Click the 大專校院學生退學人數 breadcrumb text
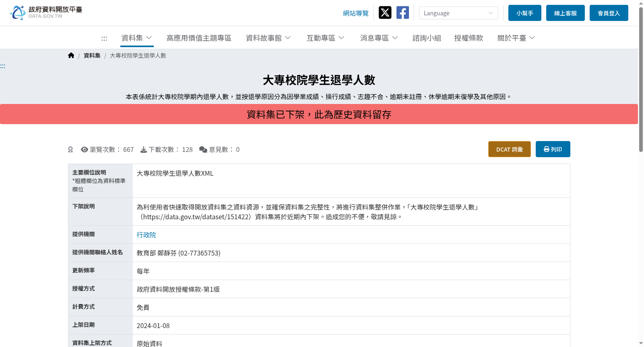 click(x=138, y=56)
